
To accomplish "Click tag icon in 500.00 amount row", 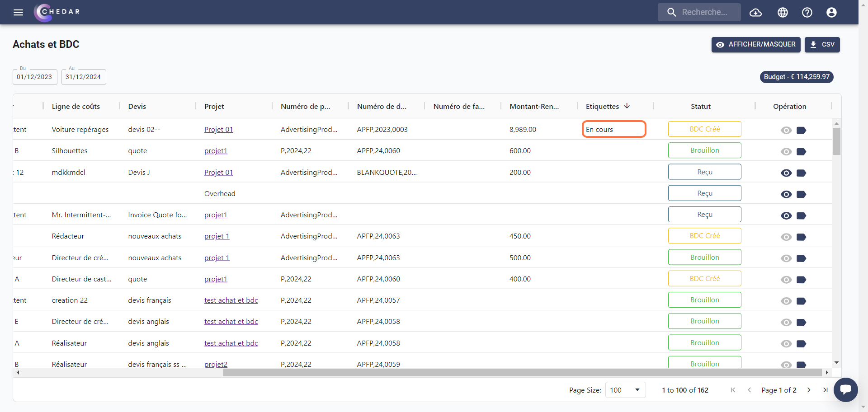I will coord(801,258).
